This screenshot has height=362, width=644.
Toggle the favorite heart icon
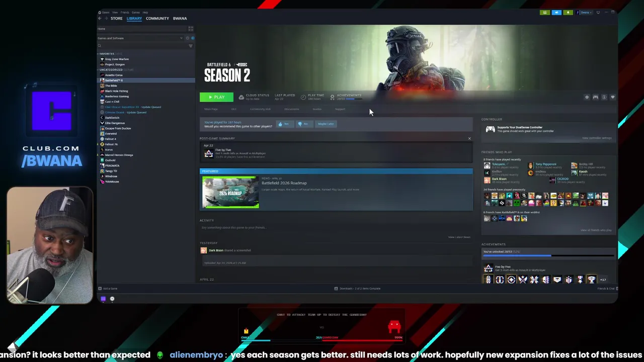point(612,97)
